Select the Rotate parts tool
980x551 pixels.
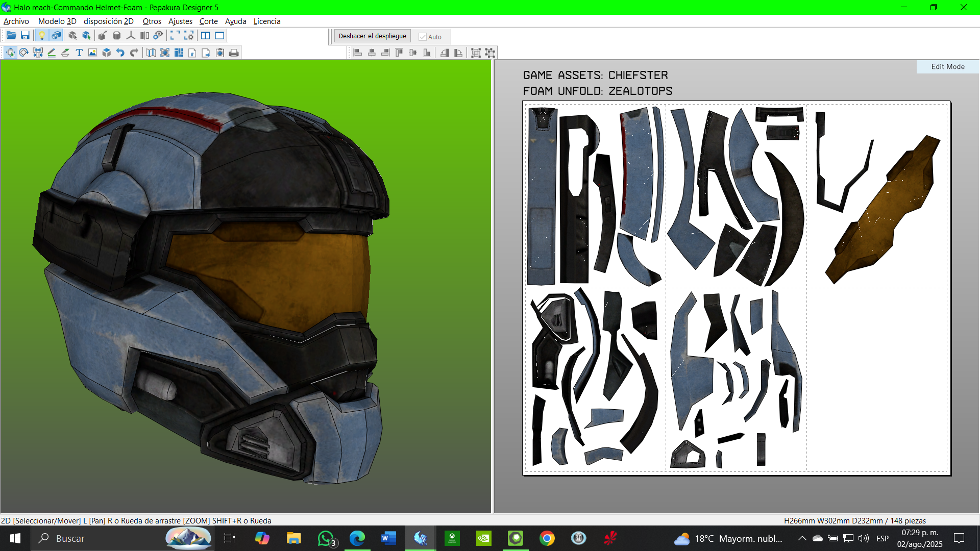point(24,53)
